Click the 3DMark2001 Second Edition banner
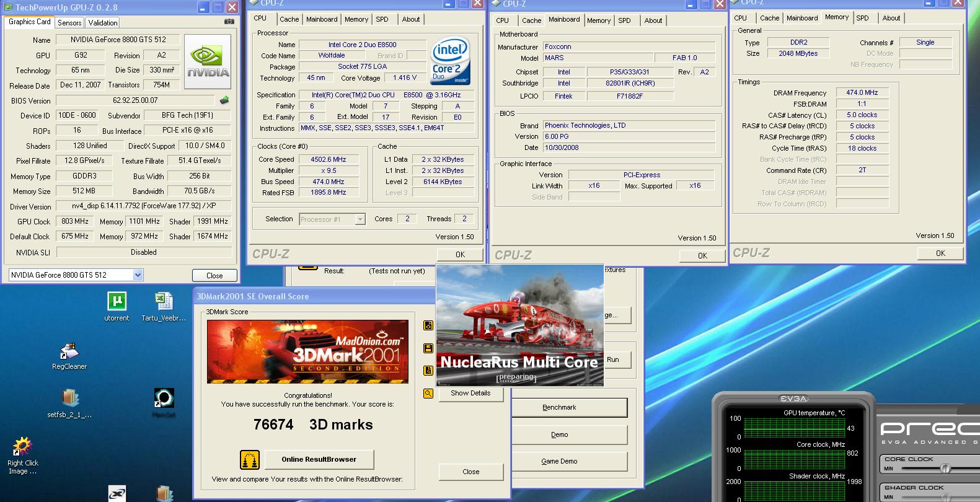The height and width of the screenshot is (502, 980). tap(307, 351)
